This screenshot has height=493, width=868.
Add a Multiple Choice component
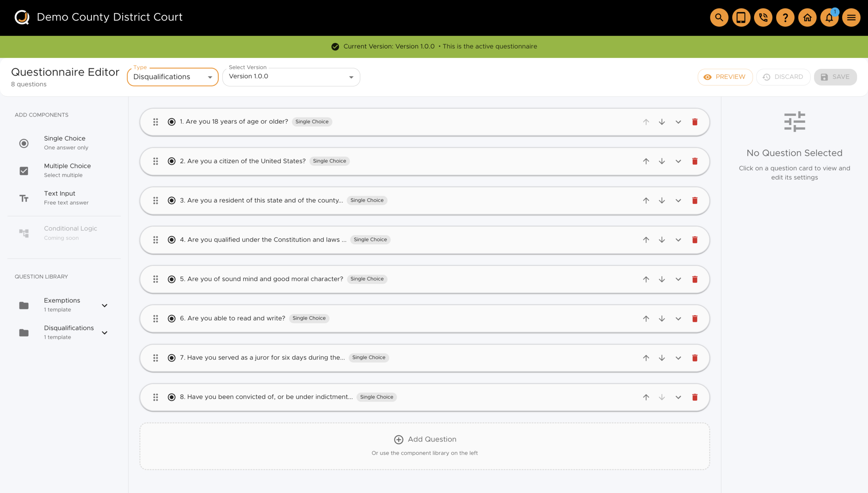67,170
